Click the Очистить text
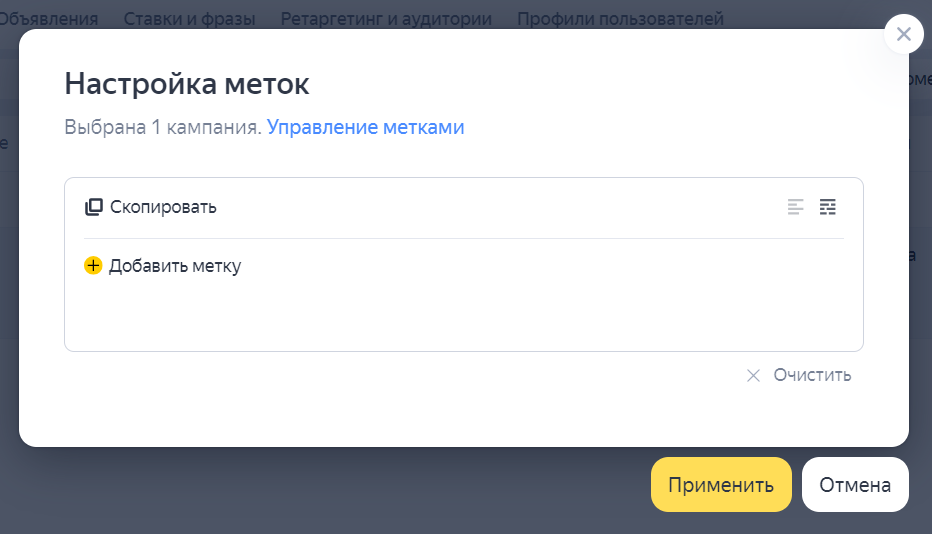 click(x=812, y=375)
